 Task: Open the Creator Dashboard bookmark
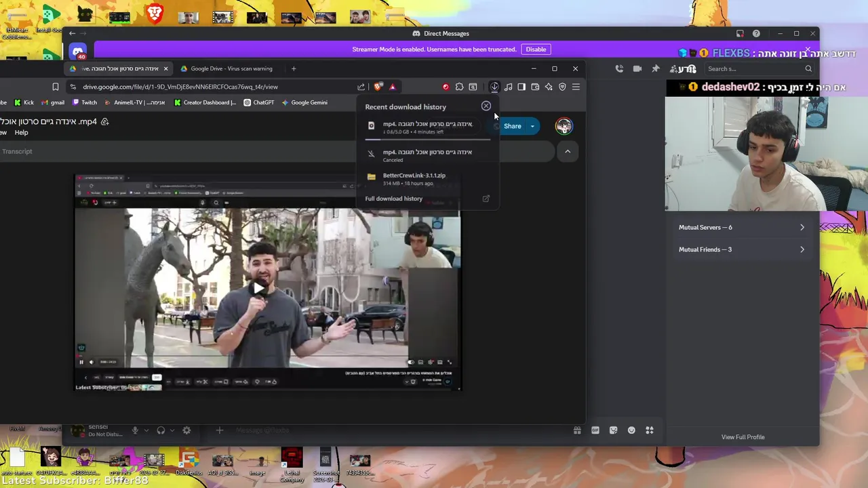(205, 102)
